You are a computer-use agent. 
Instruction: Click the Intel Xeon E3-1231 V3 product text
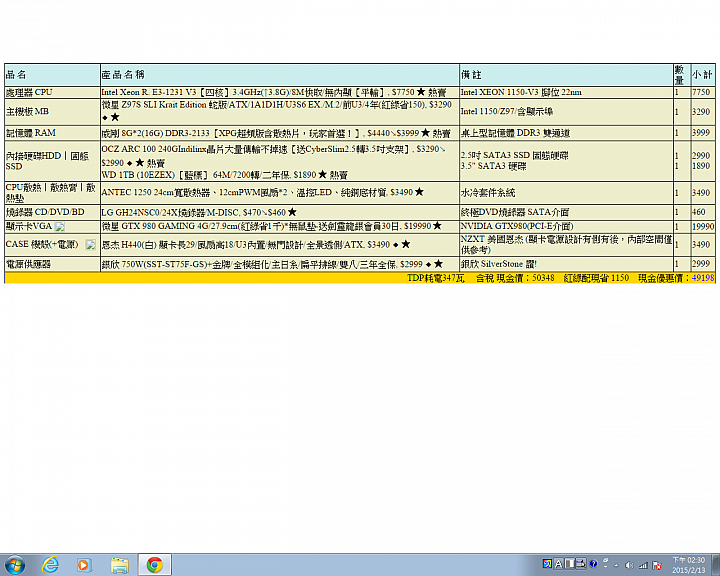tap(274, 92)
